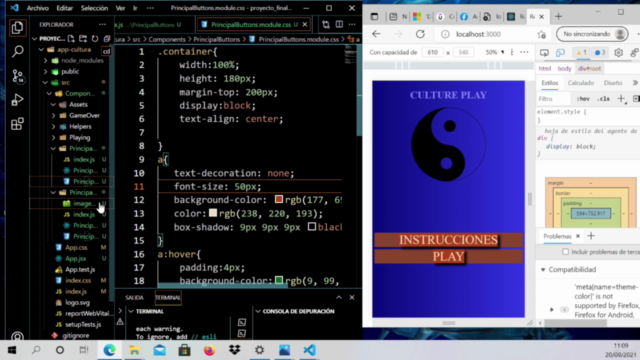Open the Extensions view

(x=17, y=124)
